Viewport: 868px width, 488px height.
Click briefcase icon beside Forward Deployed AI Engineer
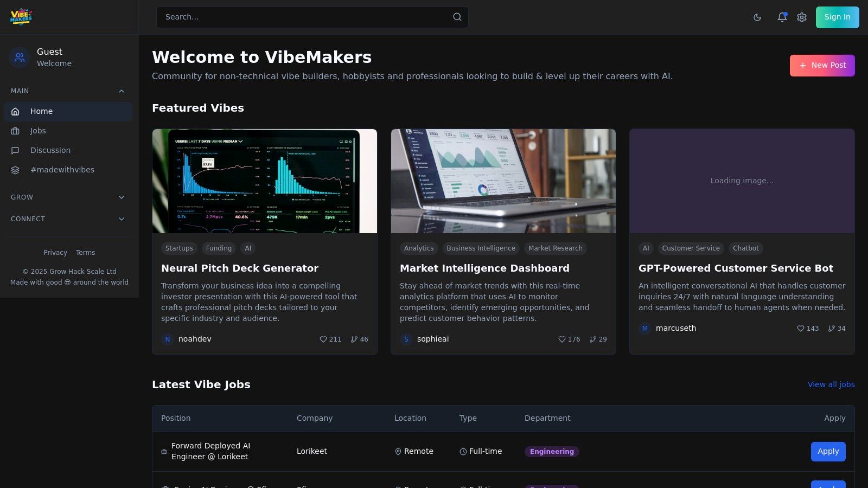point(164,452)
